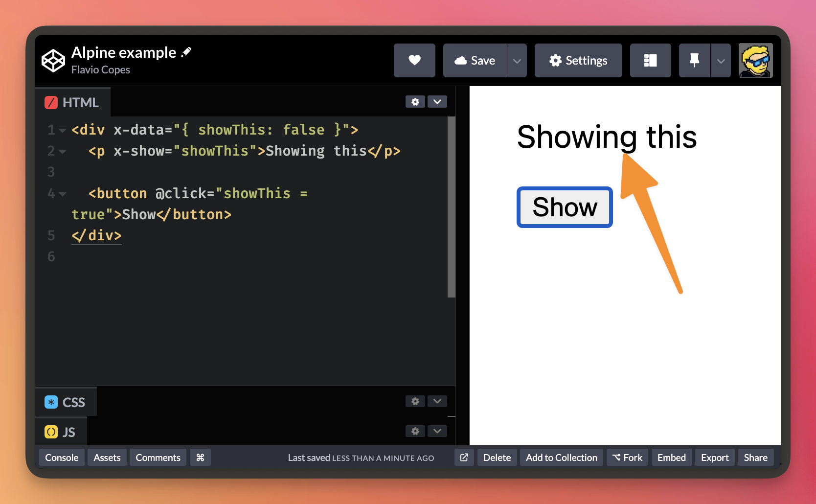Open JS editor settings gear
The width and height of the screenshot is (816, 504).
[x=415, y=431]
